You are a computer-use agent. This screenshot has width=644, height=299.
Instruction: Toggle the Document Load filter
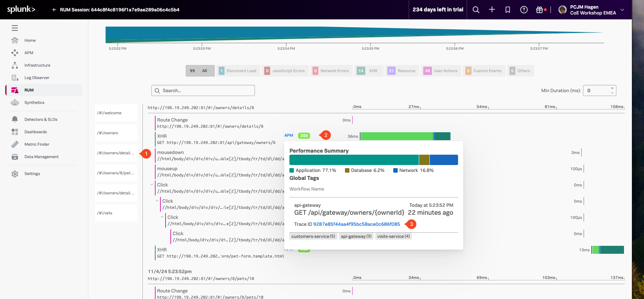[238, 71]
